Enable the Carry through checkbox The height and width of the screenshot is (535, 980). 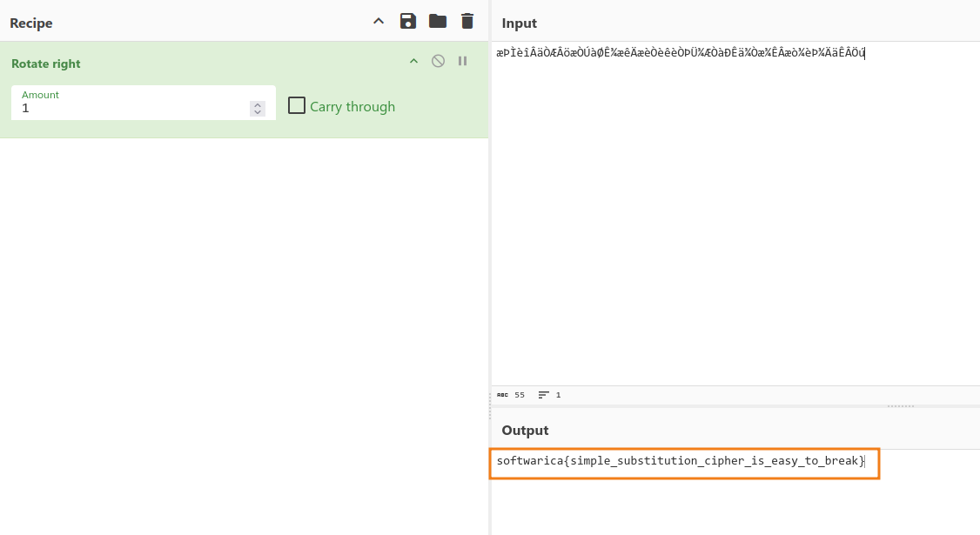pyautogui.click(x=297, y=106)
